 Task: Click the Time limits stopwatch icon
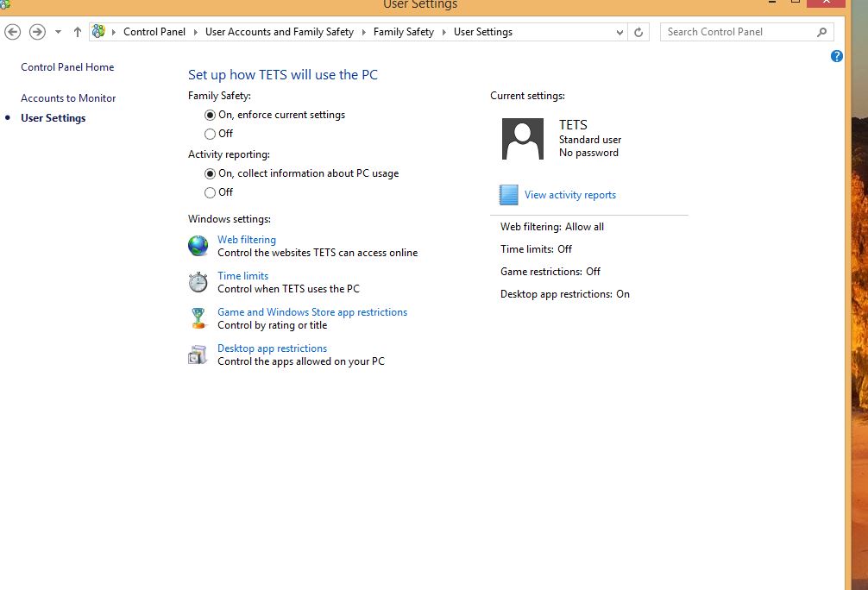click(198, 282)
